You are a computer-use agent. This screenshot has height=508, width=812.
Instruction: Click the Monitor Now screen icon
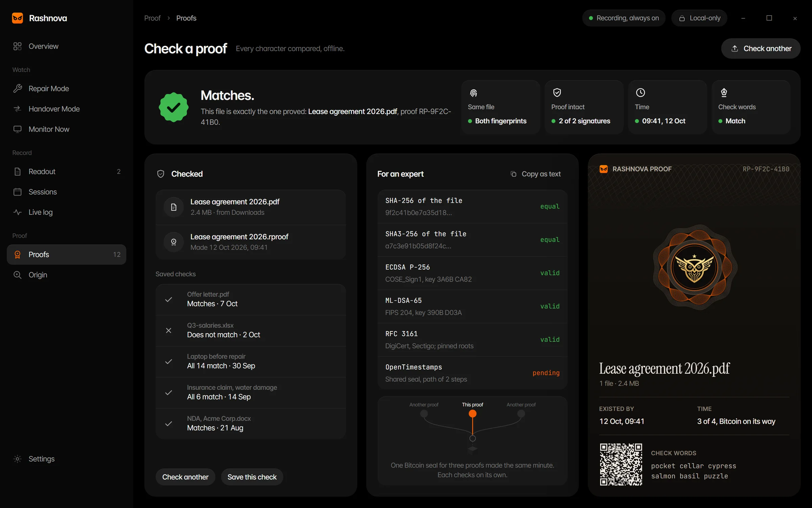tap(17, 129)
